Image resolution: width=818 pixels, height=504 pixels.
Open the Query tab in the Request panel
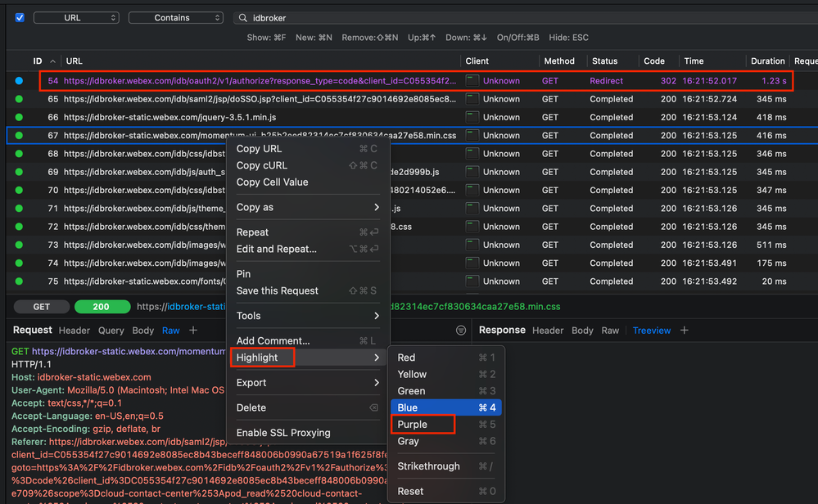(x=111, y=331)
